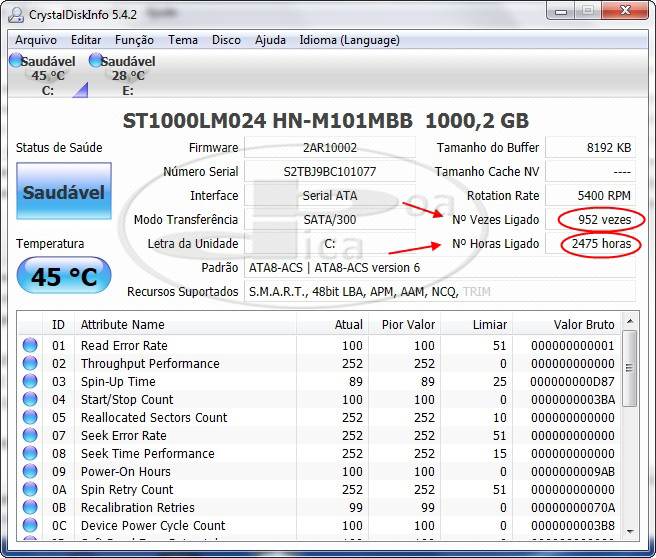Screen dimensions: 656x558
Task: Select the C: drive with 45 °C
Action: coord(47,75)
